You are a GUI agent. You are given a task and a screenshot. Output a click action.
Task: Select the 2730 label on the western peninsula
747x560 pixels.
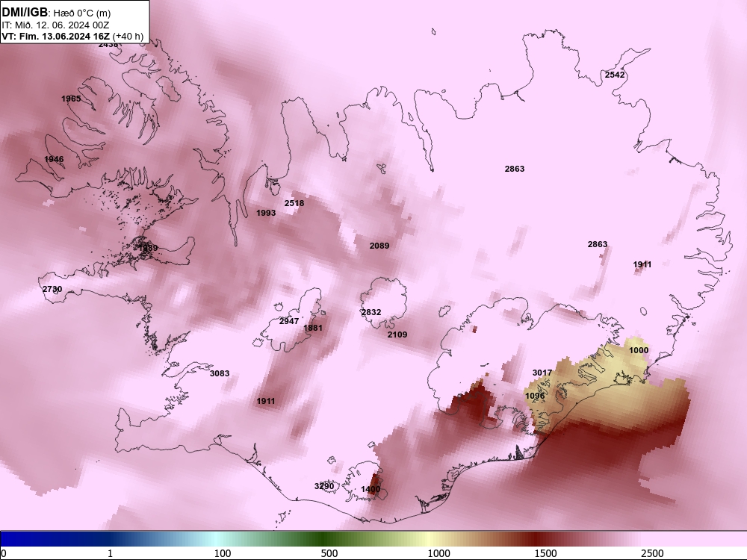pos(52,289)
